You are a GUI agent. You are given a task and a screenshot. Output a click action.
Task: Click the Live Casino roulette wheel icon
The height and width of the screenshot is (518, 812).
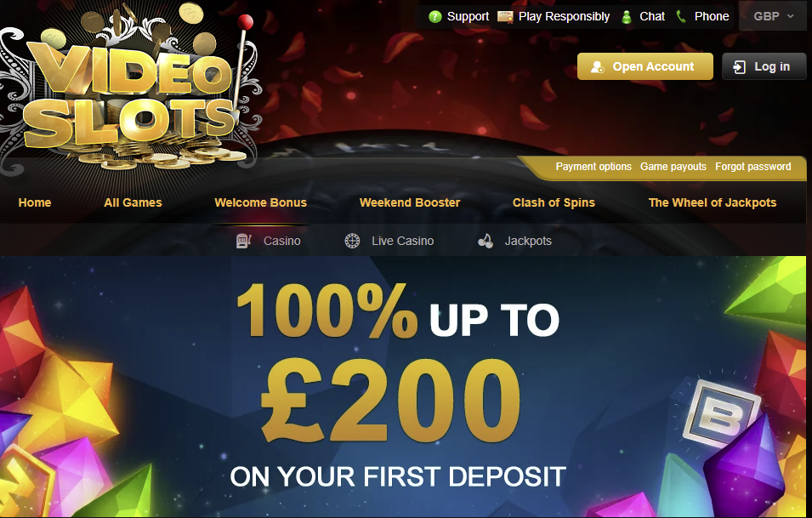pos(352,241)
